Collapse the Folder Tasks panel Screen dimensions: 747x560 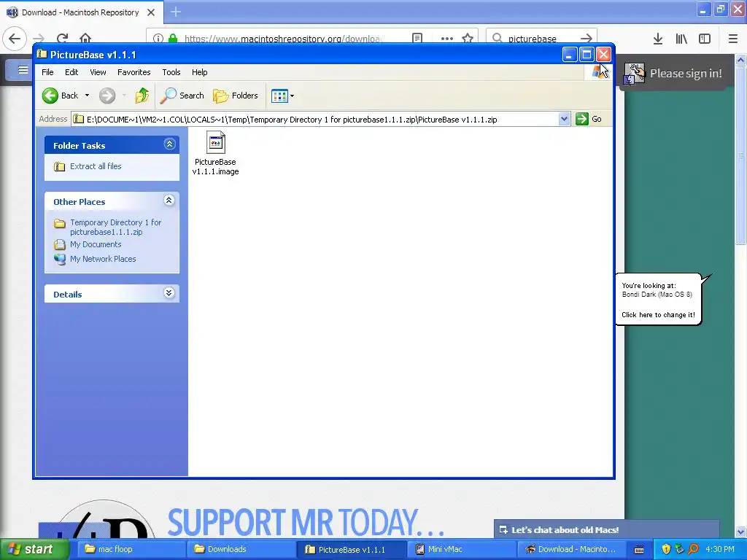[169, 144]
